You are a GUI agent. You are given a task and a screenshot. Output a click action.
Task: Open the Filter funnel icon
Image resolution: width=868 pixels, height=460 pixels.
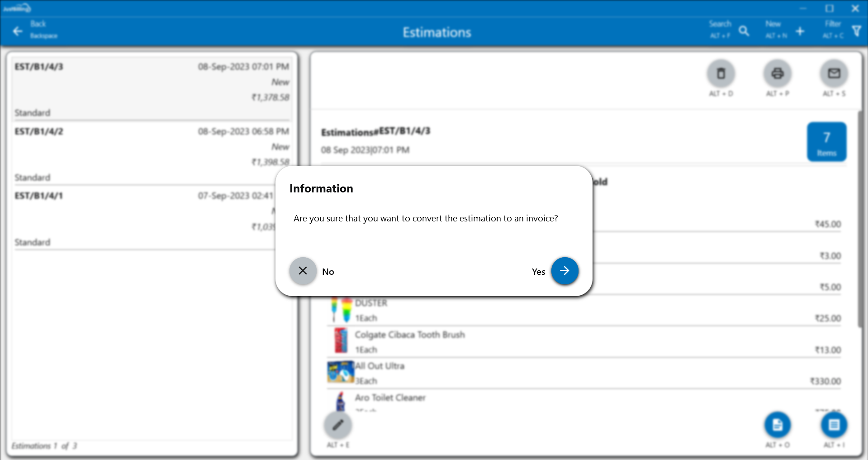click(856, 31)
